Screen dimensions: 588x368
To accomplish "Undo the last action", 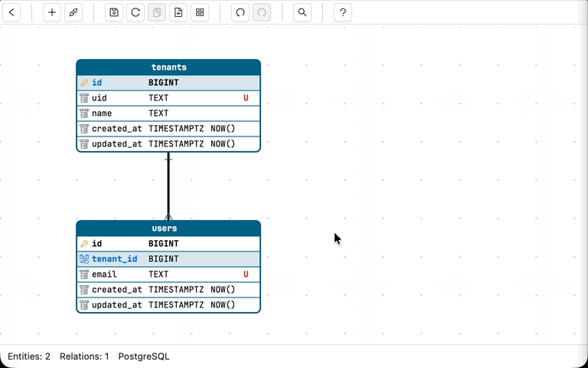I will coord(240,12).
